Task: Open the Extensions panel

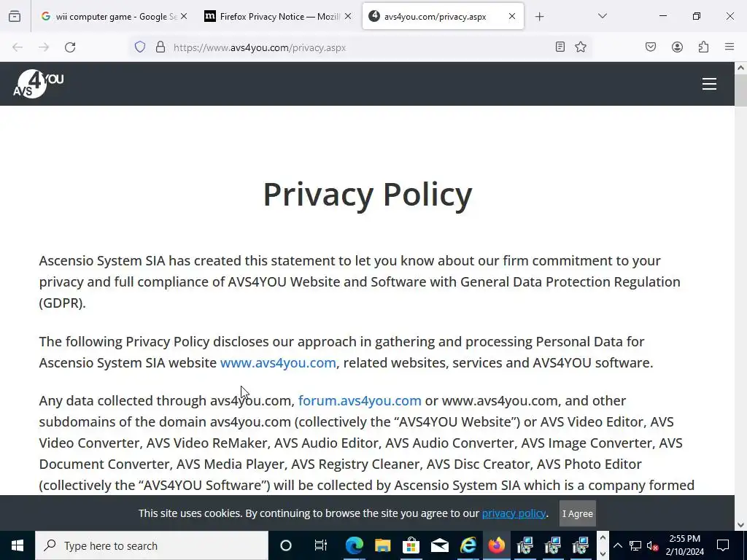Action: coord(703,47)
